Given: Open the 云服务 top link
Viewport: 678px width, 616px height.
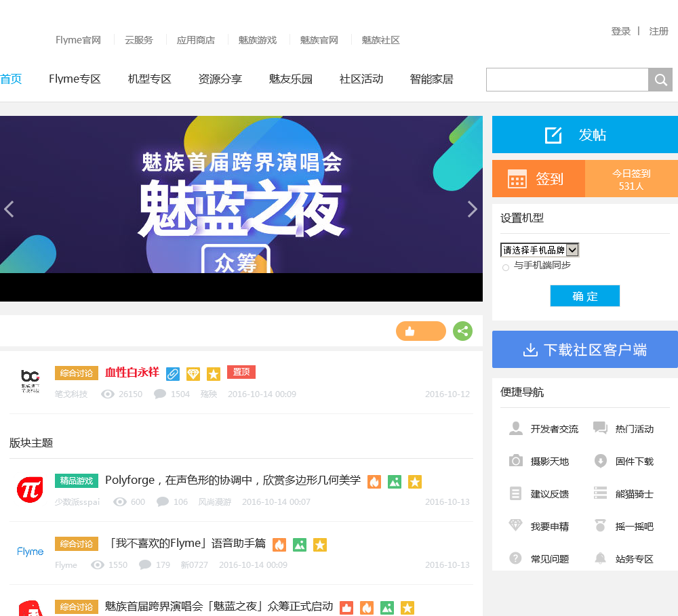Looking at the screenshot, I should click(139, 40).
